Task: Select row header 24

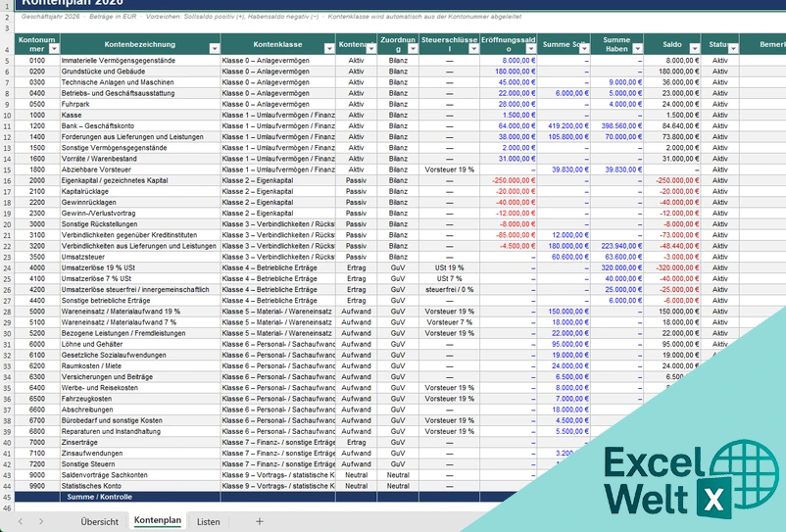Action: [7, 268]
